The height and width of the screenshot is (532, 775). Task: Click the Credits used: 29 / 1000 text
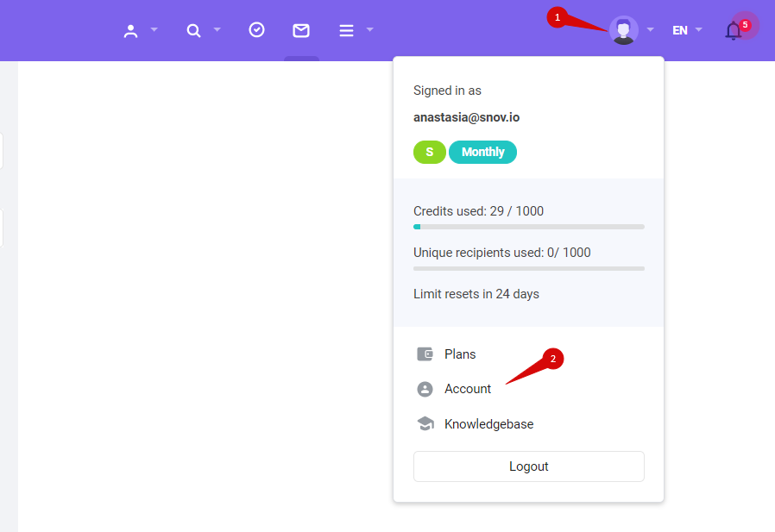point(478,211)
